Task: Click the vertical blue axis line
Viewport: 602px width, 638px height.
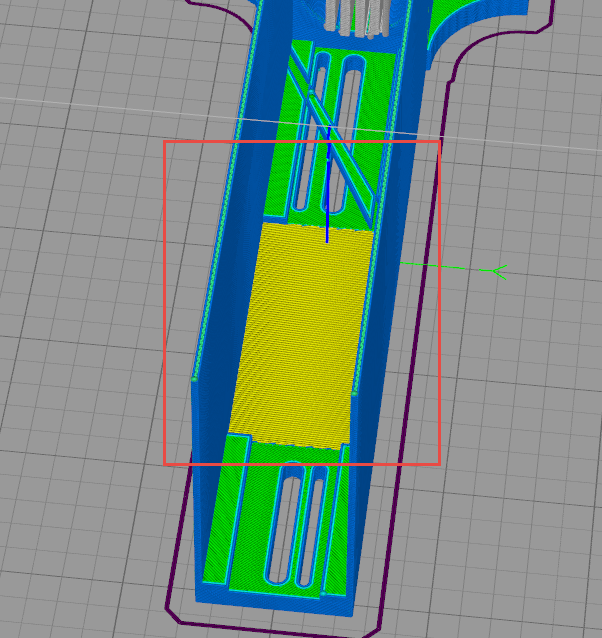Action: pos(327,185)
